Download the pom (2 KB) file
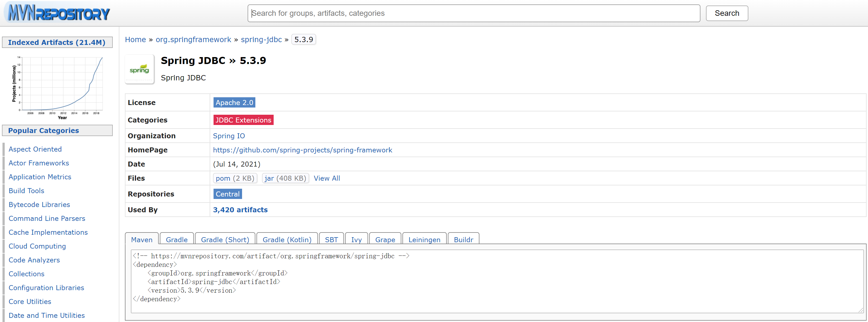The width and height of the screenshot is (868, 322). [235, 178]
